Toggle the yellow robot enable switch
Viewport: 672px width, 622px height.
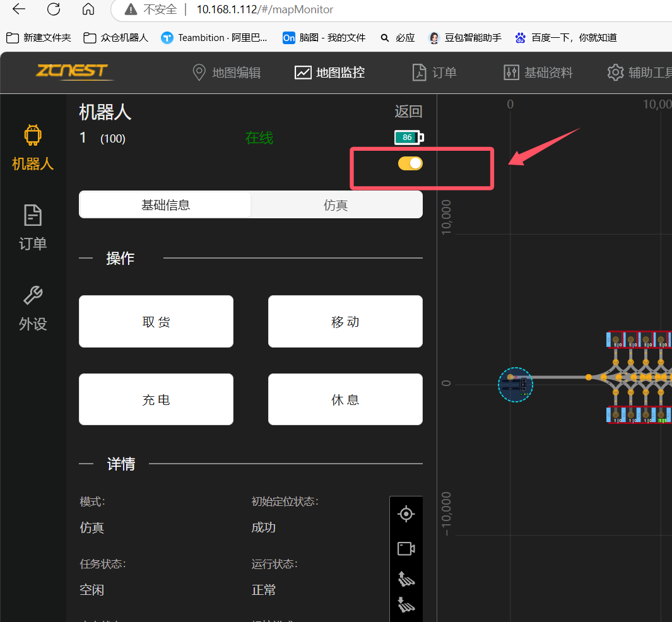point(410,163)
